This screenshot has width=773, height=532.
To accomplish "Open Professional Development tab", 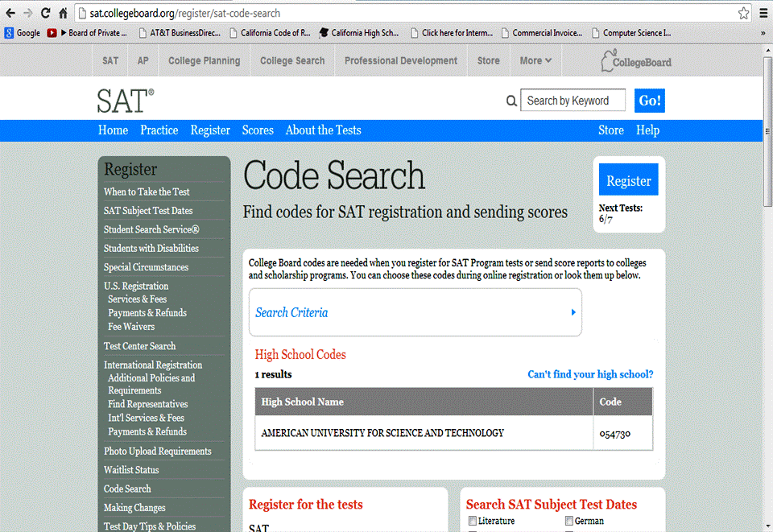I will point(401,60).
